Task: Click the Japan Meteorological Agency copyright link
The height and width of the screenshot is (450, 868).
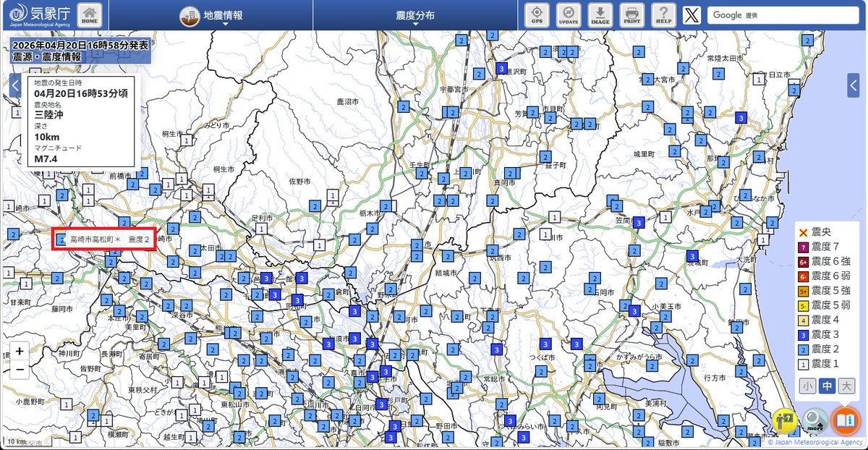Action: [x=814, y=442]
